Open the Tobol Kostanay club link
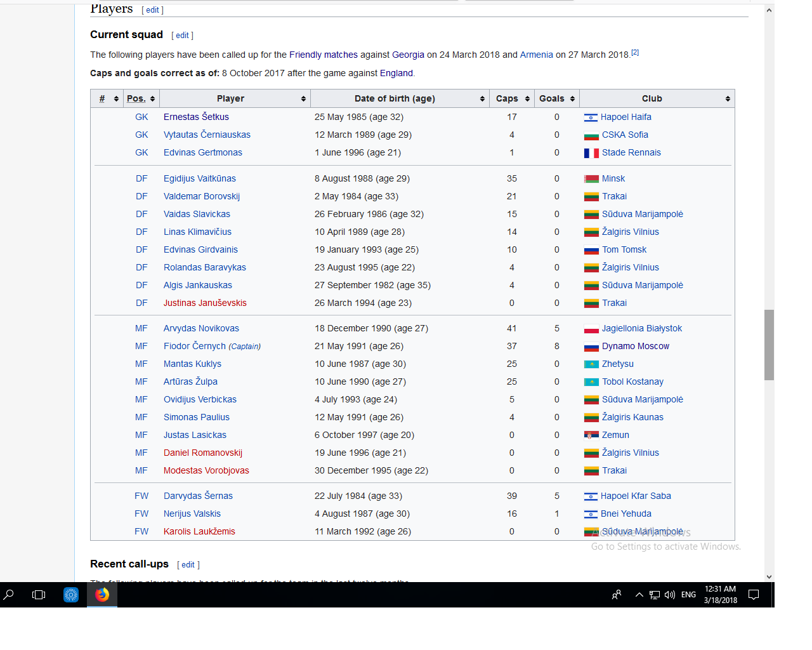 632,382
